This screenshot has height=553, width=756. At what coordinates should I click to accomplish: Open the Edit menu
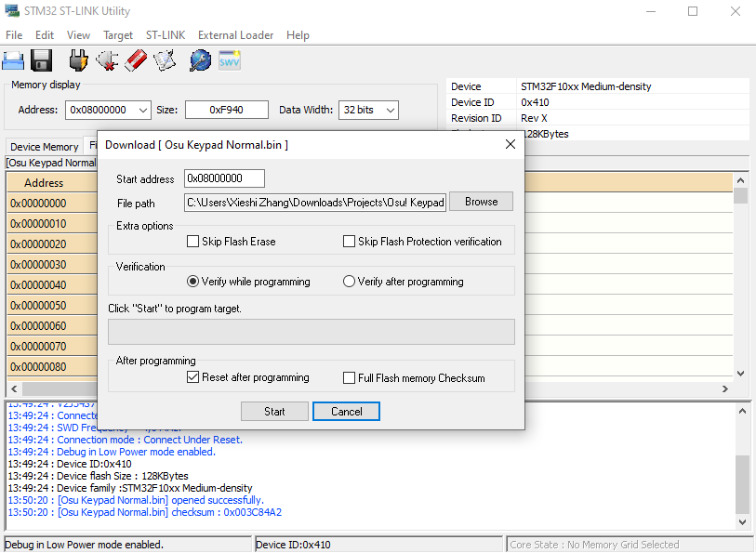tap(45, 35)
